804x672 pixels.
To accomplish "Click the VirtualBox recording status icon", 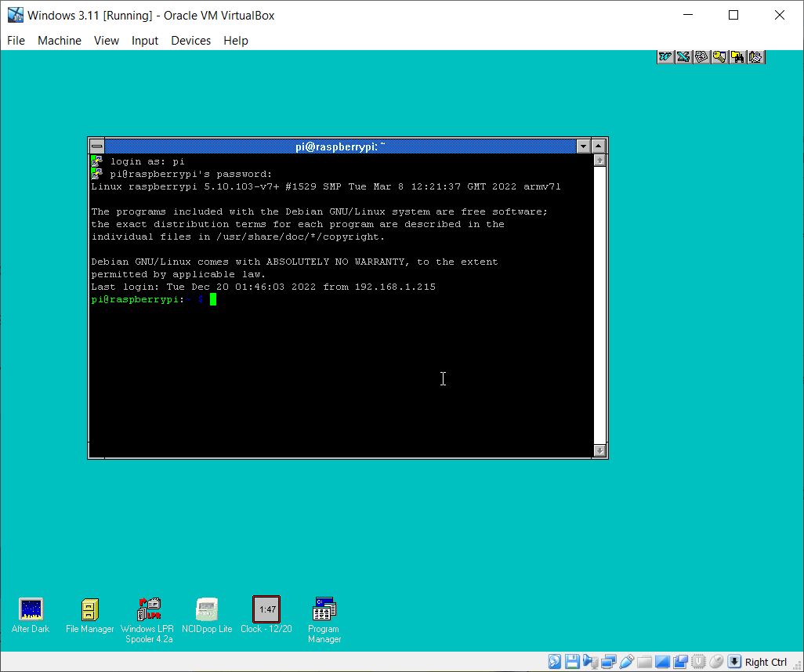I will (680, 661).
